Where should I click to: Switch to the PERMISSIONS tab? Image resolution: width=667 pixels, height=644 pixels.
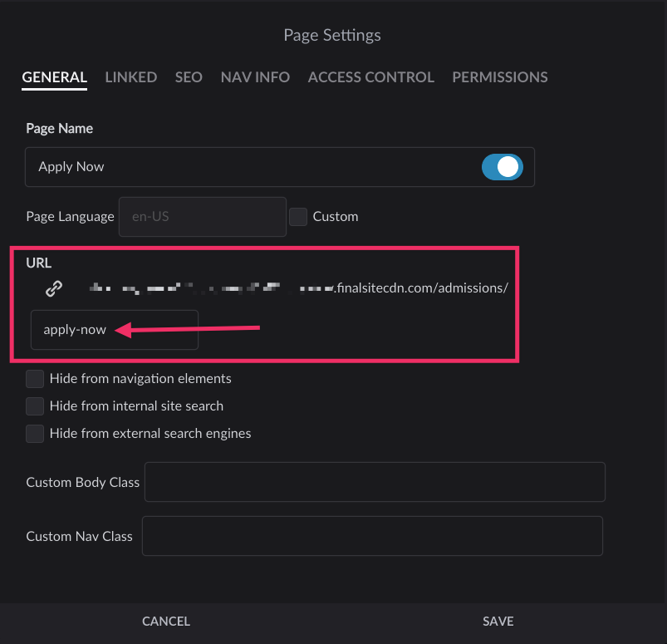point(500,77)
